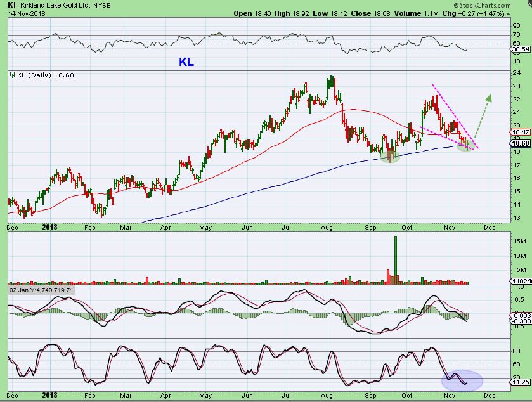Open the StockCharts.com link
Viewport: 532px width, 402px height.
(485, 5)
